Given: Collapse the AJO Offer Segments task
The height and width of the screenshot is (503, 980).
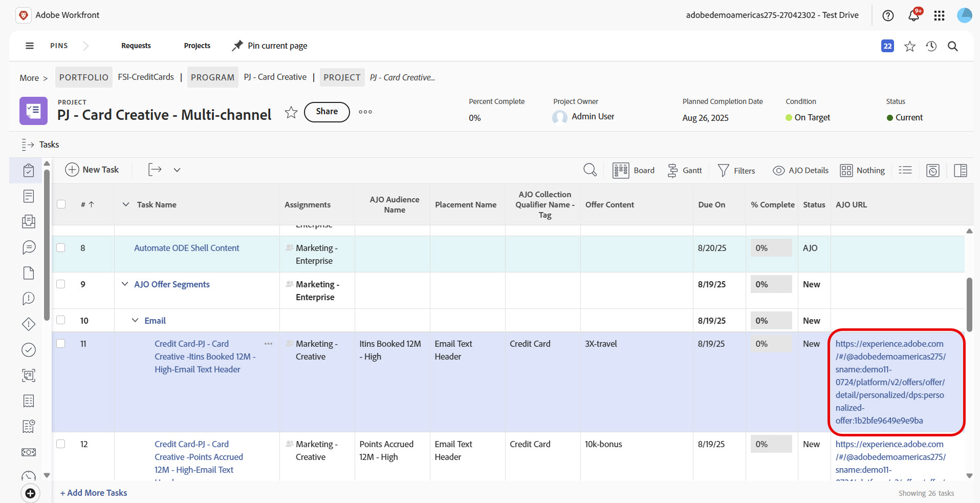Looking at the screenshot, I should pyautogui.click(x=125, y=284).
